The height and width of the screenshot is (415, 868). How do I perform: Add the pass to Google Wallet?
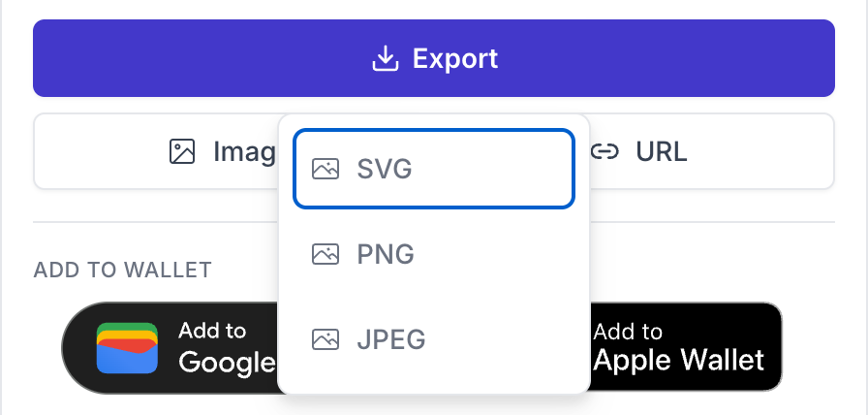tap(170, 347)
